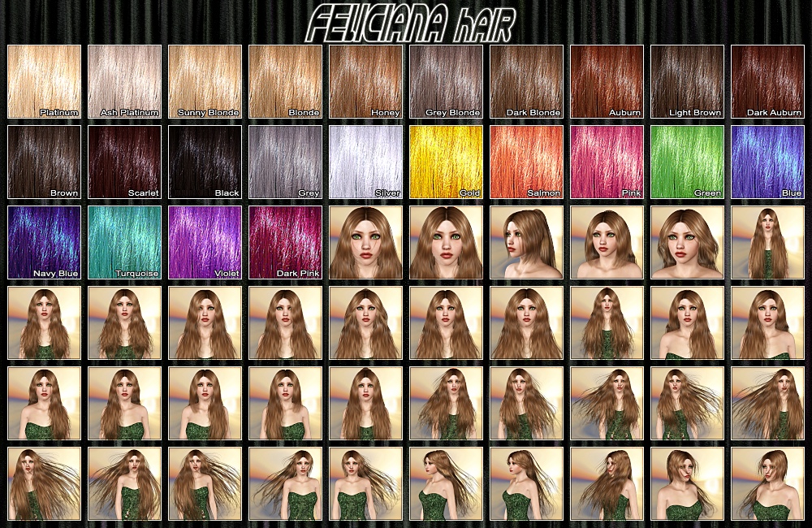Click the Feliciana Hair title text

410,24
